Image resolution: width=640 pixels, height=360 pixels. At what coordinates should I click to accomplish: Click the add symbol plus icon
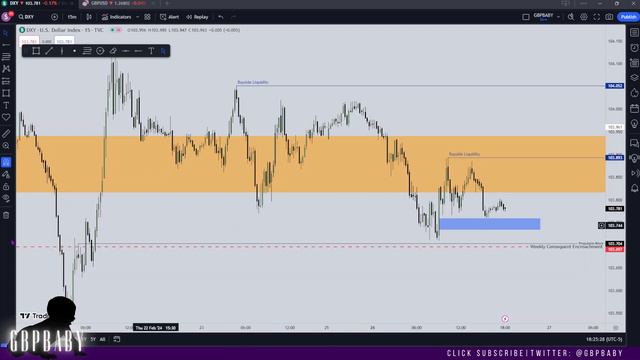54,17
